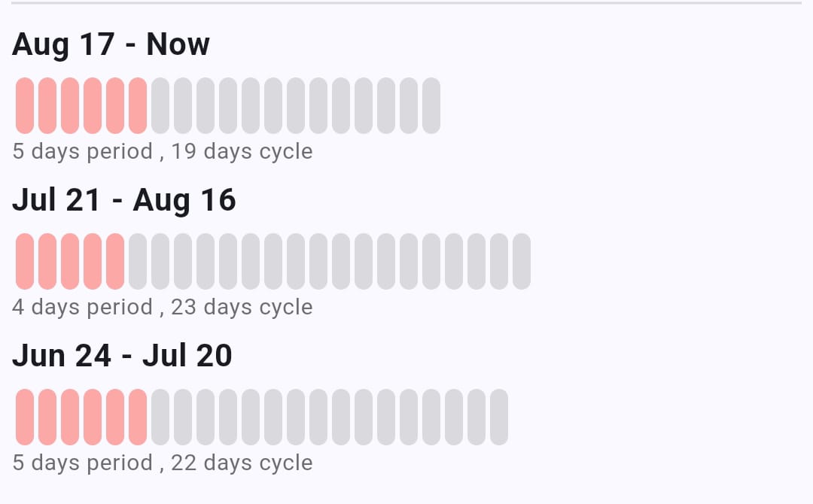The width and height of the screenshot is (813, 504).
Task: Tap first pink period bar in Jul 21 cycle
Action: (x=25, y=261)
